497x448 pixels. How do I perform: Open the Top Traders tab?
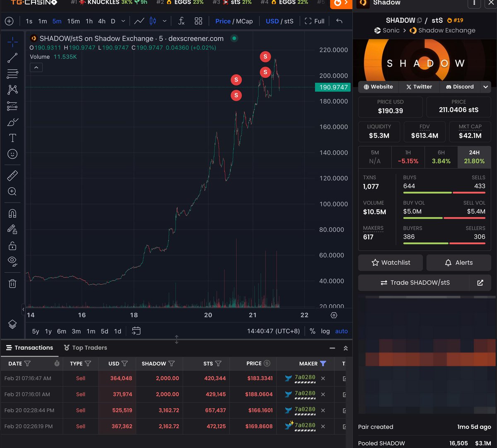[85, 348]
